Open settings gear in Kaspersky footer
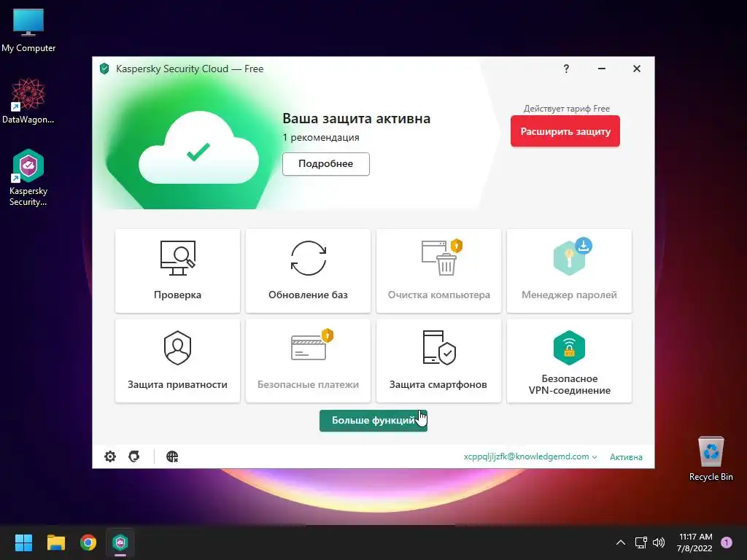This screenshot has height=560, width=747. tap(110, 456)
